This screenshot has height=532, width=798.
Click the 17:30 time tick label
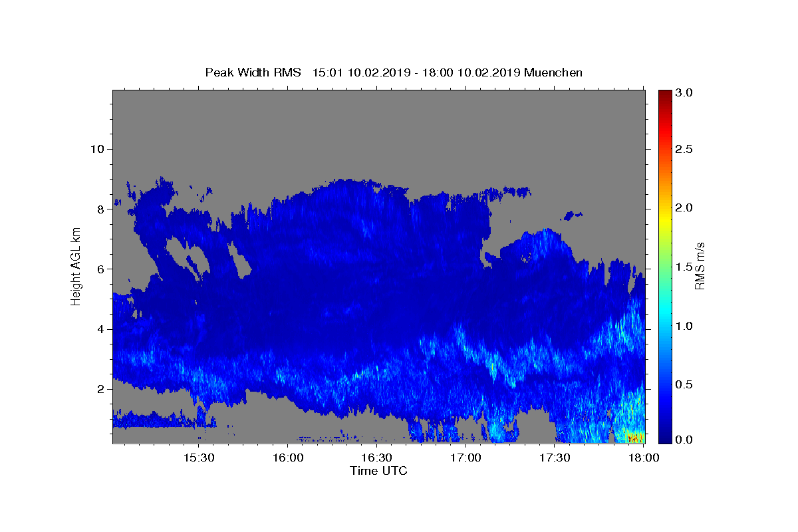click(x=555, y=458)
